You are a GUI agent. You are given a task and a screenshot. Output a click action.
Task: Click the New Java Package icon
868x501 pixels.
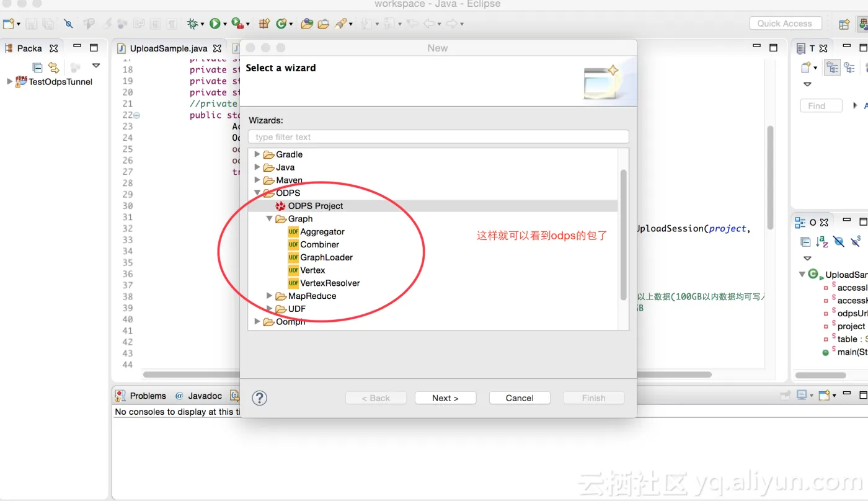264,24
